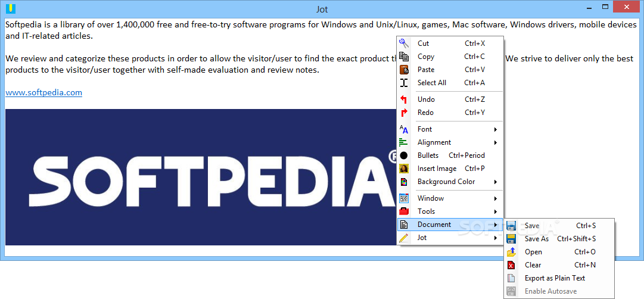Select Clear in Document submenu
The width and height of the screenshot is (644, 299).
[559, 265]
